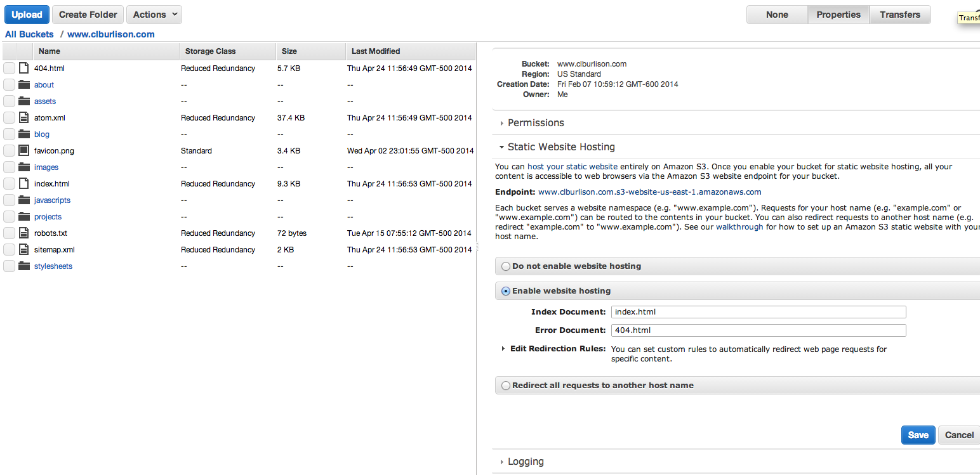Switch to the Transfers tab

900,15
